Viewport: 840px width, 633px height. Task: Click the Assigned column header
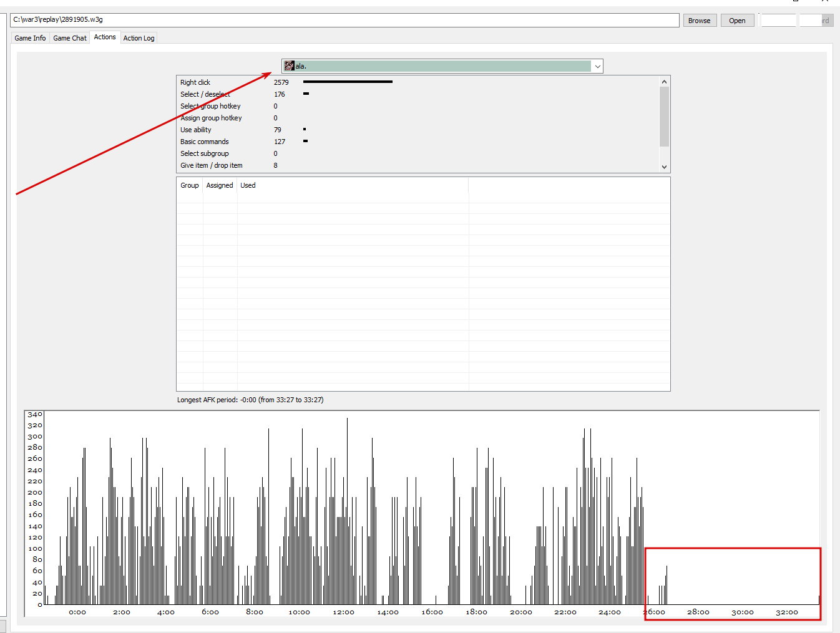click(x=220, y=185)
